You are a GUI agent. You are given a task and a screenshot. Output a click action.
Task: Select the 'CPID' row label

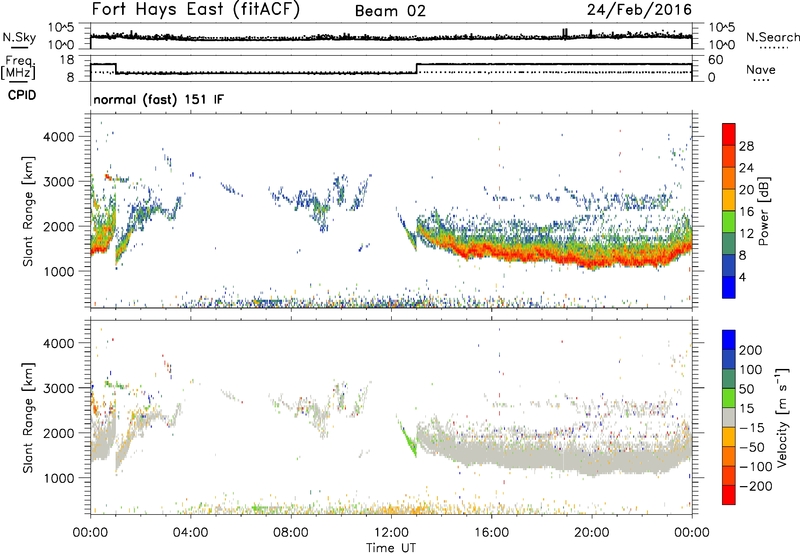[x=22, y=95]
